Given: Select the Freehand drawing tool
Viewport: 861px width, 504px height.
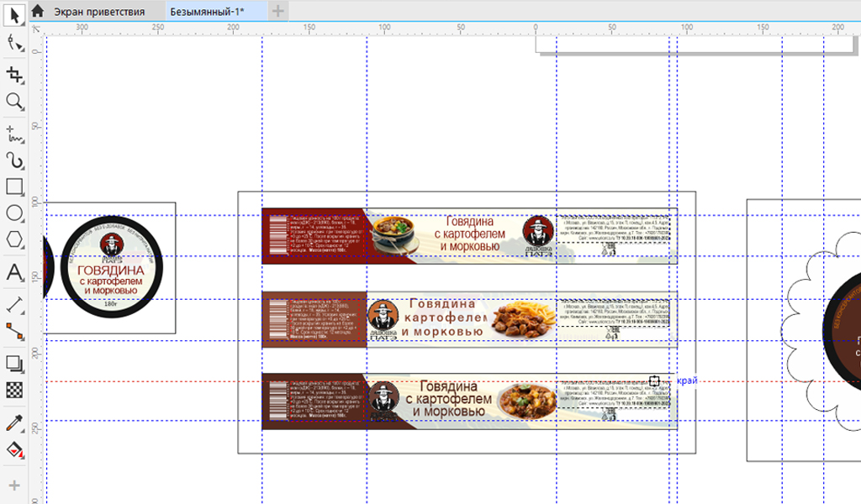Looking at the screenshot, I should 14,133.
